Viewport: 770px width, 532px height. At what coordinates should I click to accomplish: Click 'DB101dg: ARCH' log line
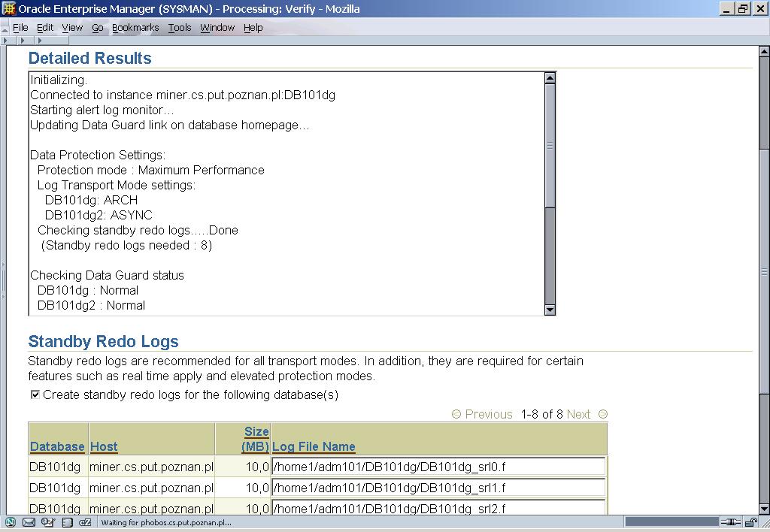click(91, 200)
